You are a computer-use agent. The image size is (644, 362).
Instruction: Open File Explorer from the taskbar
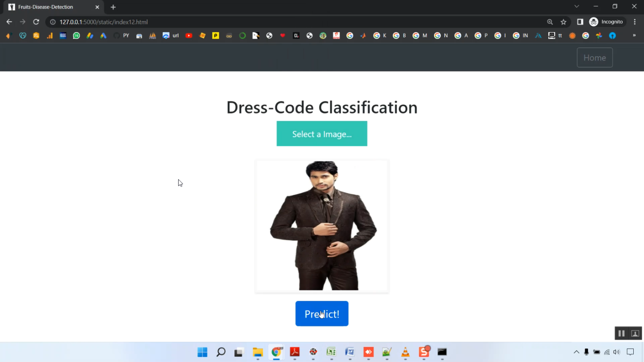[x=258, y=352]
